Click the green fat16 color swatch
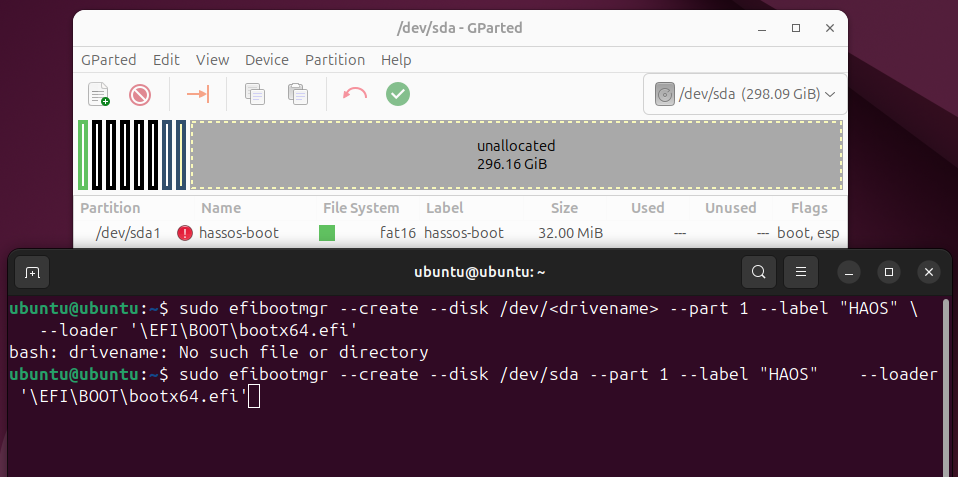The width and height of the screenshot is (958, 477). pyautogui.click(x=327, y=233)
